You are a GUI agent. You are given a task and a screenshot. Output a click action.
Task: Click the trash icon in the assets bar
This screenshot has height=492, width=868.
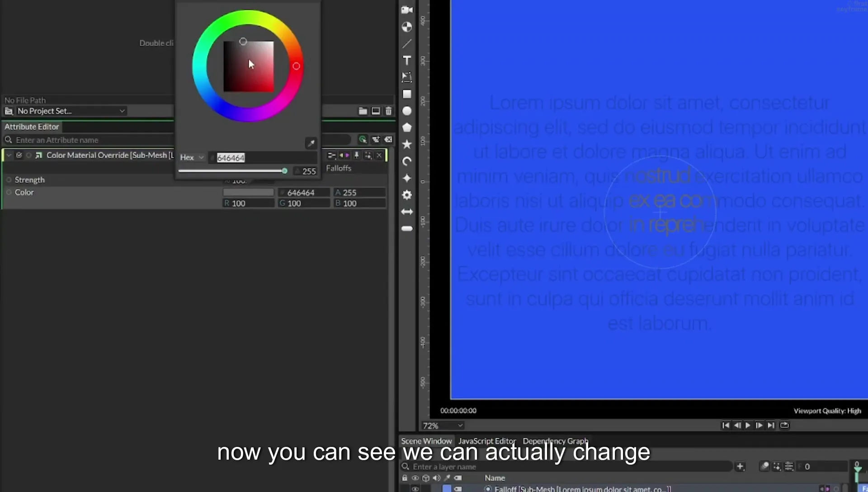(388, 111)
